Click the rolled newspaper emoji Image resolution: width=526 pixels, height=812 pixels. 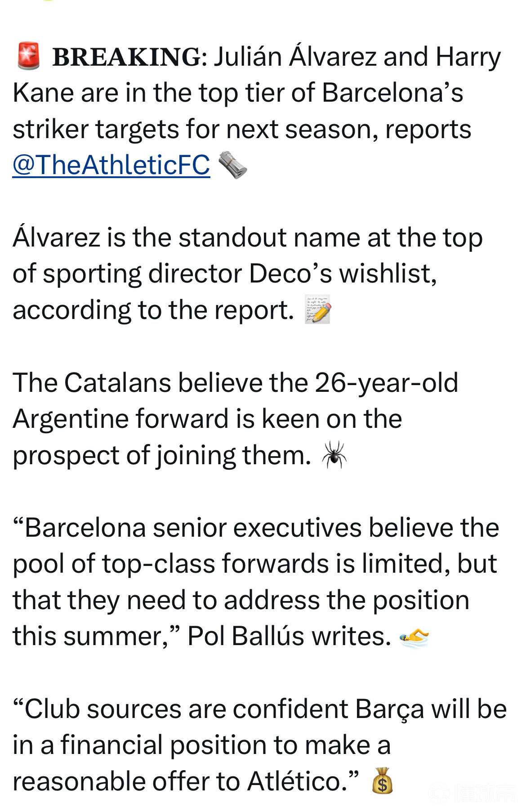pyautogui.click(x=232, y=165)
